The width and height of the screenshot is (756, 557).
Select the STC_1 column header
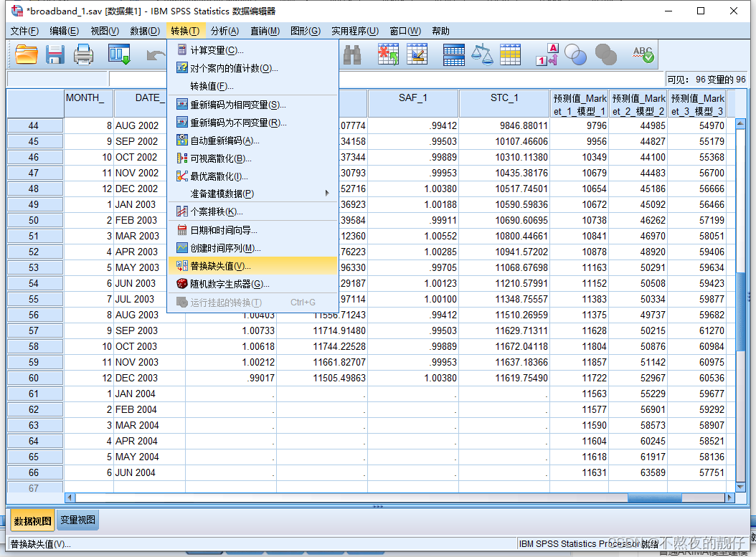(x=504, y=104)
